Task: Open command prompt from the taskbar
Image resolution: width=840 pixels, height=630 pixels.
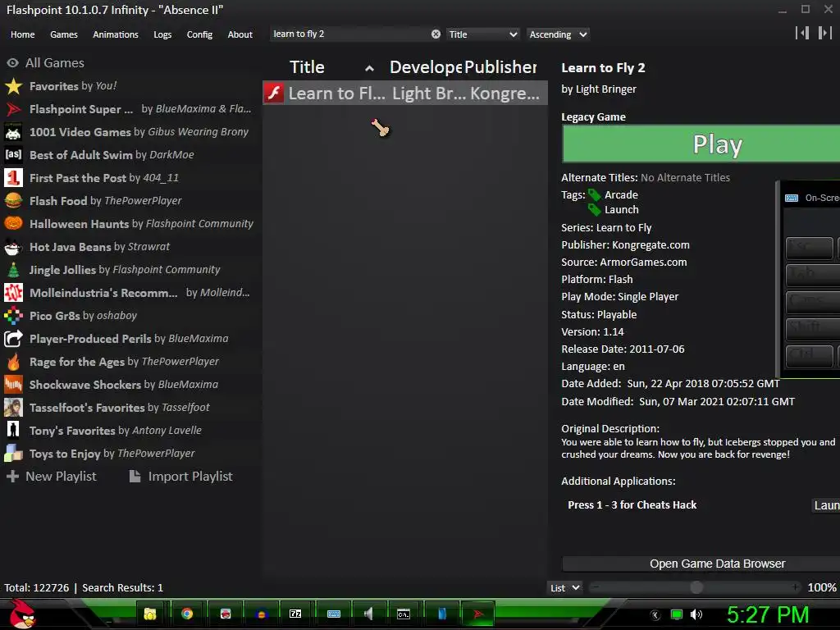Action: 404,614
